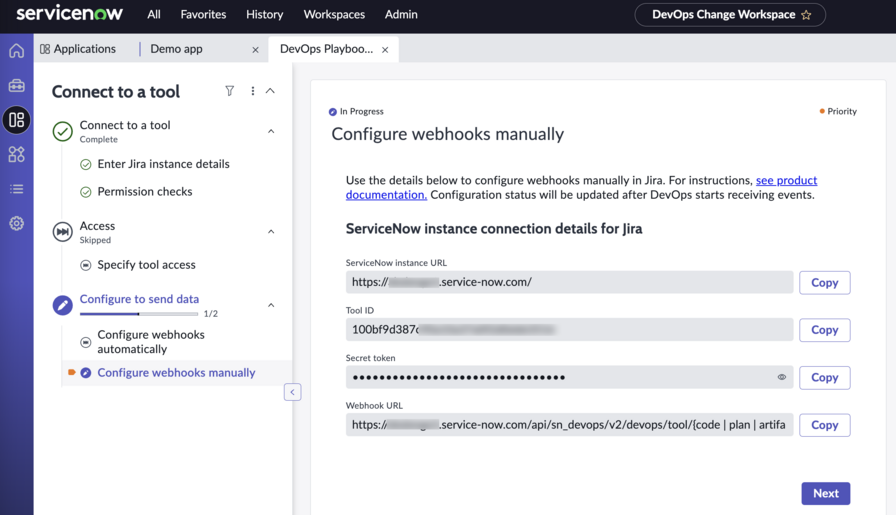Click the filter funnel icon
This screenshot has width=896, height=515.
pos(230,91)
